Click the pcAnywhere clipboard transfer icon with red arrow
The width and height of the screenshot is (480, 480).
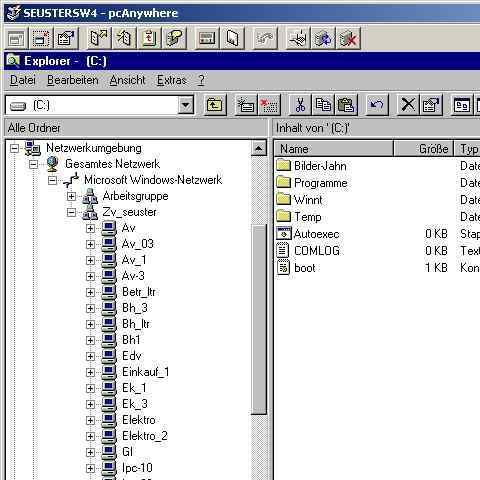(149, 39)
